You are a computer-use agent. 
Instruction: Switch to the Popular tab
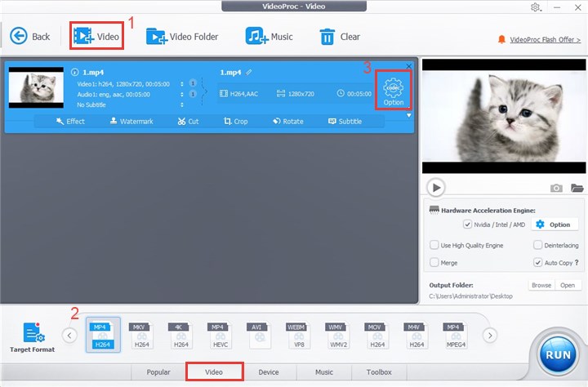pos(158,372)
